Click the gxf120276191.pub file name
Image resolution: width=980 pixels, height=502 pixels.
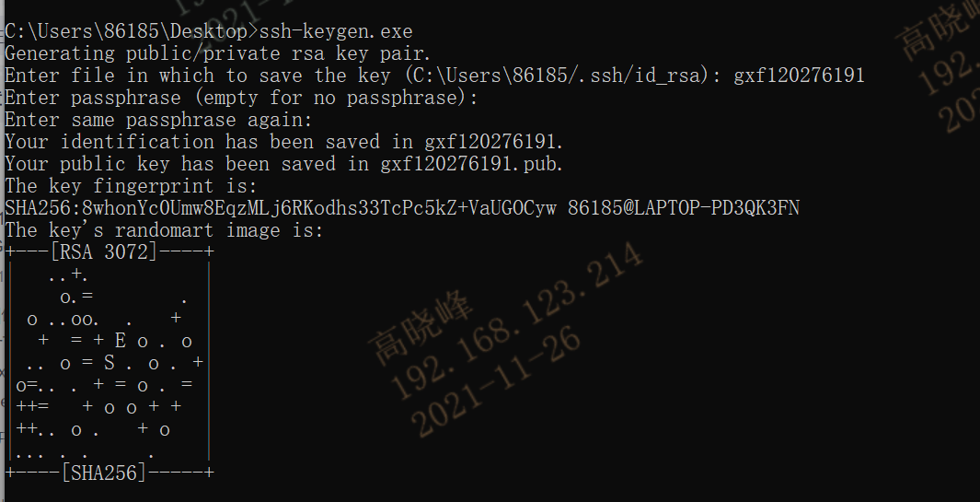472,164
